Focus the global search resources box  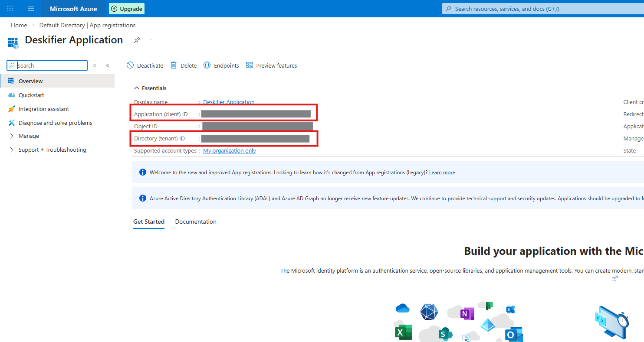pyautogui.click(x=543, y=9)
